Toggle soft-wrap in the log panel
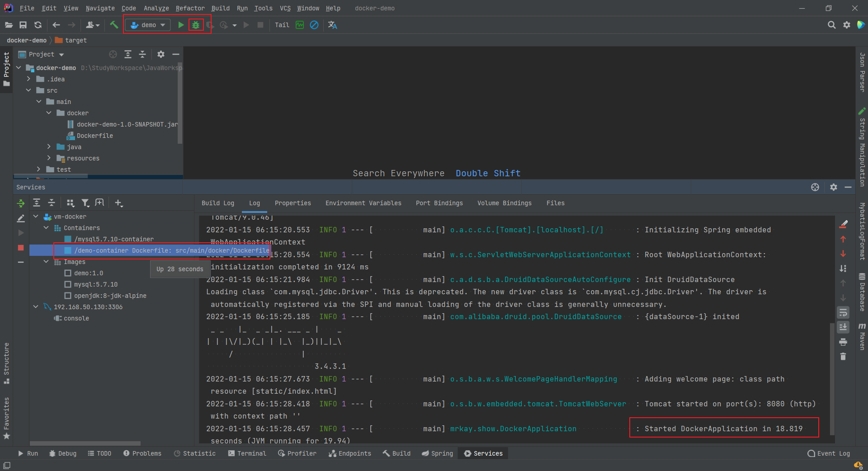868x471 pixels. tap(843, 312)
